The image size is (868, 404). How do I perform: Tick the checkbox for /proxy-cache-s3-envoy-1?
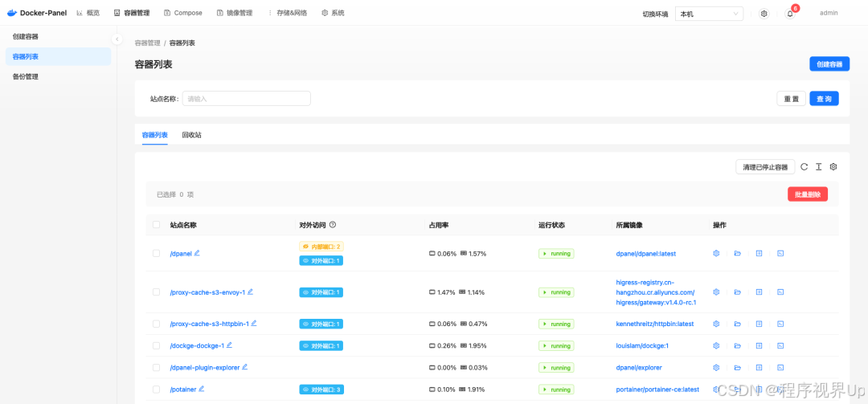[156, 292]
